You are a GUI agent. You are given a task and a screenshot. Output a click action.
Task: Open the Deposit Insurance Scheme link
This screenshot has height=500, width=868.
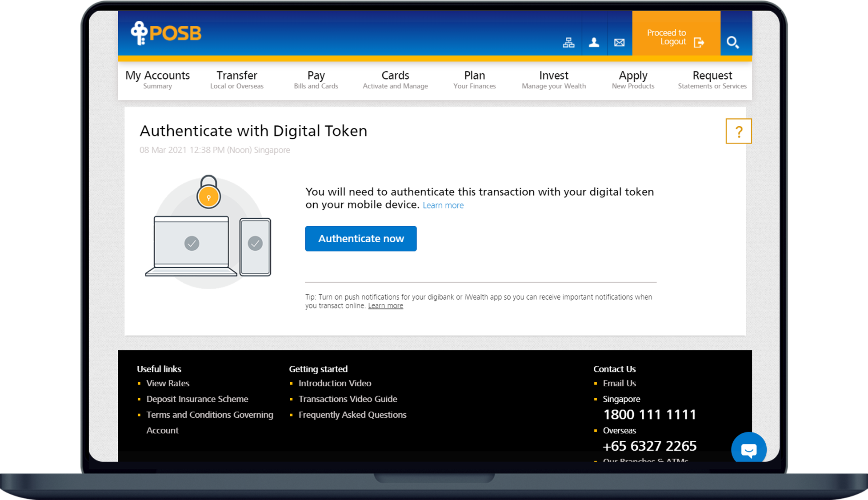[x=197, y=399]
